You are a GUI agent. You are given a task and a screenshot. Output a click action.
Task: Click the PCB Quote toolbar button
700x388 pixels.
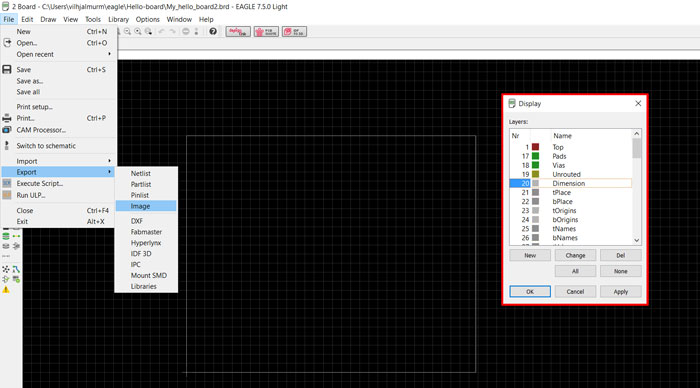click(266, 32)
